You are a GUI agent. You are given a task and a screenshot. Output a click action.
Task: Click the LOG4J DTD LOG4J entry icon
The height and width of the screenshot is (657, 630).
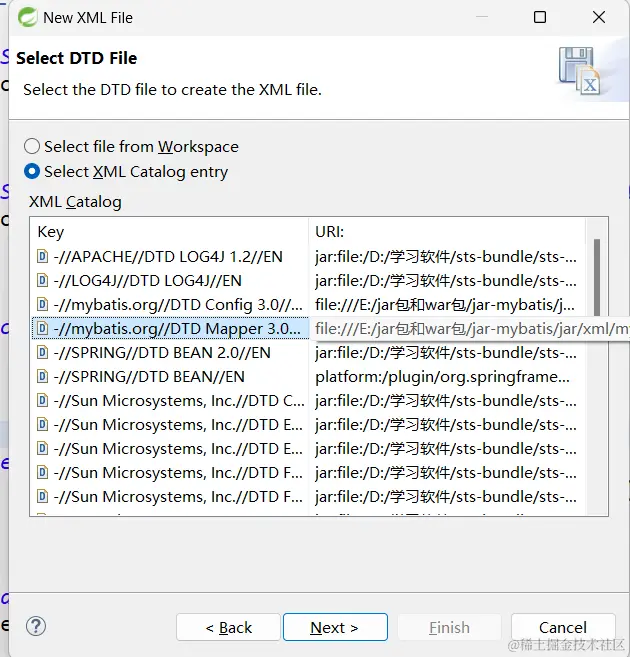click(x=42, y=280)
